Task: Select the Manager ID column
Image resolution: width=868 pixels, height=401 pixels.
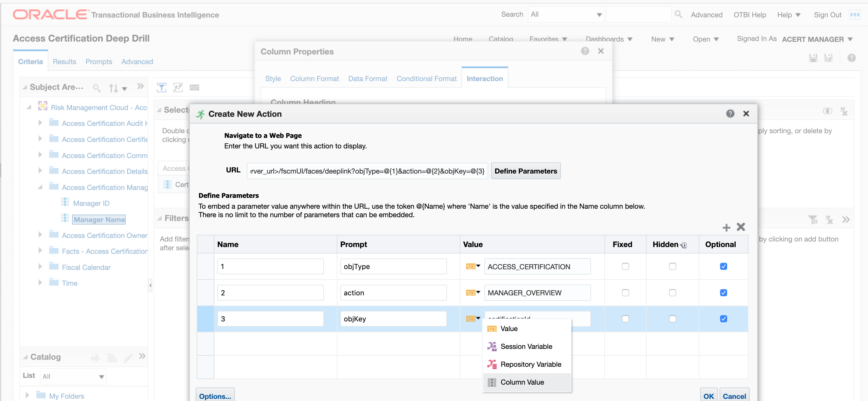Action: [x=91, y=203]
